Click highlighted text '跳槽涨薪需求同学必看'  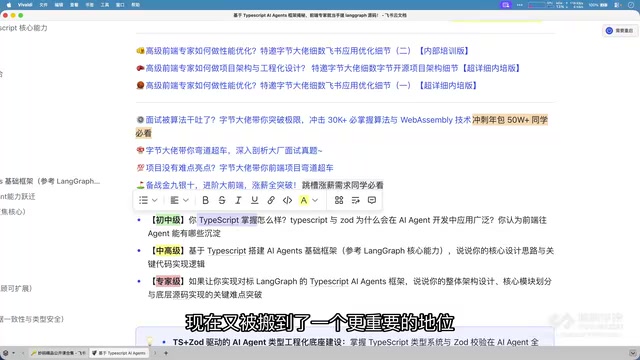(342, 185)
